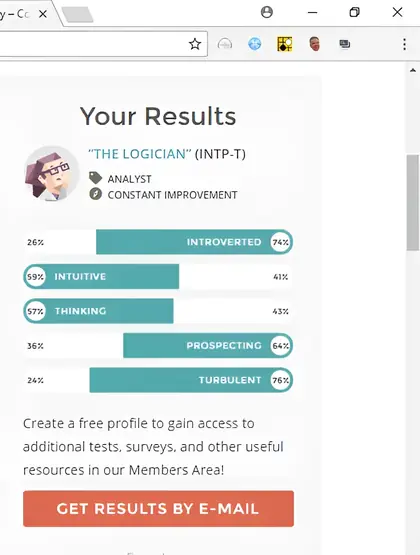420x555 pixels.
Task: Open the yellow Go board extension
Action: point(284,44)
